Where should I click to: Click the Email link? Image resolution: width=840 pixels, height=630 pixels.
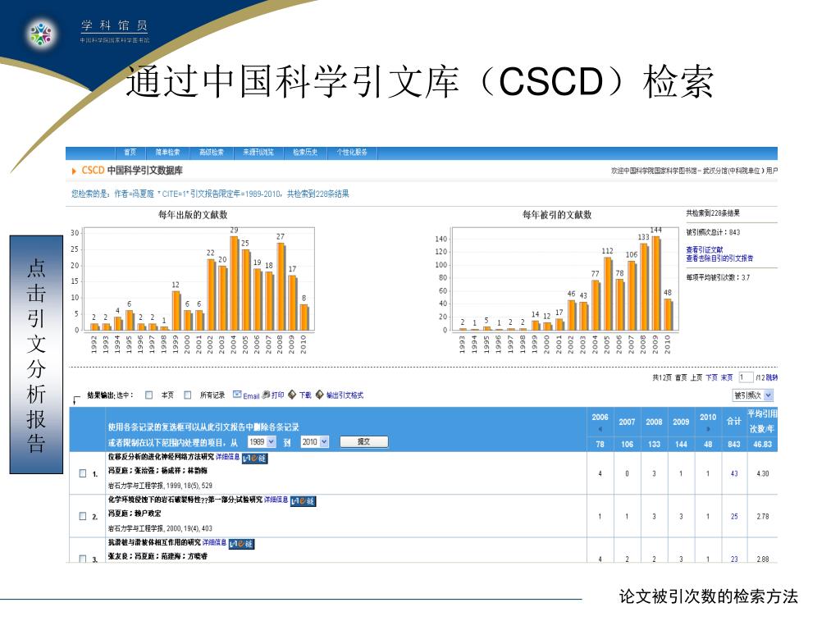tap(251, 396)
